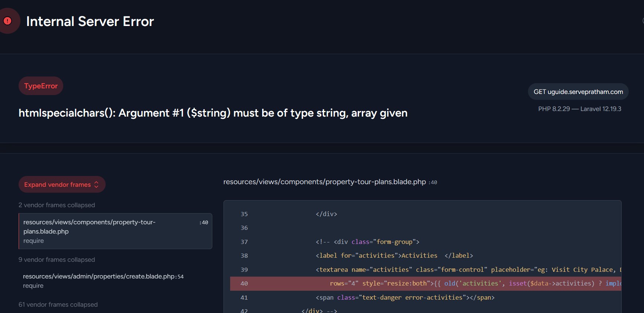This screenshot has height=313, width=644.
Task: Expand the 2 vendor frames collapsed group
Action: click(x=57, y=205)
